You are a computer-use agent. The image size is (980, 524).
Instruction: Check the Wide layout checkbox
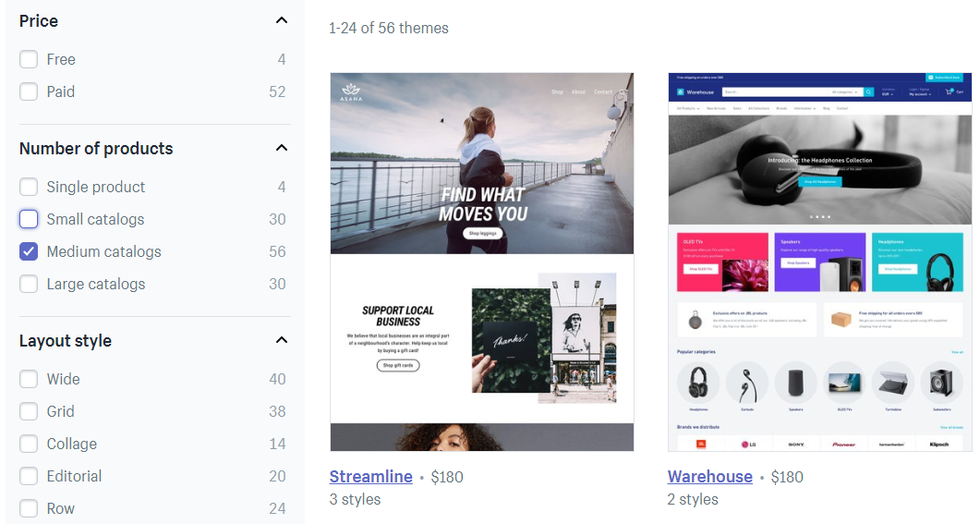click(x=29, y=379)
